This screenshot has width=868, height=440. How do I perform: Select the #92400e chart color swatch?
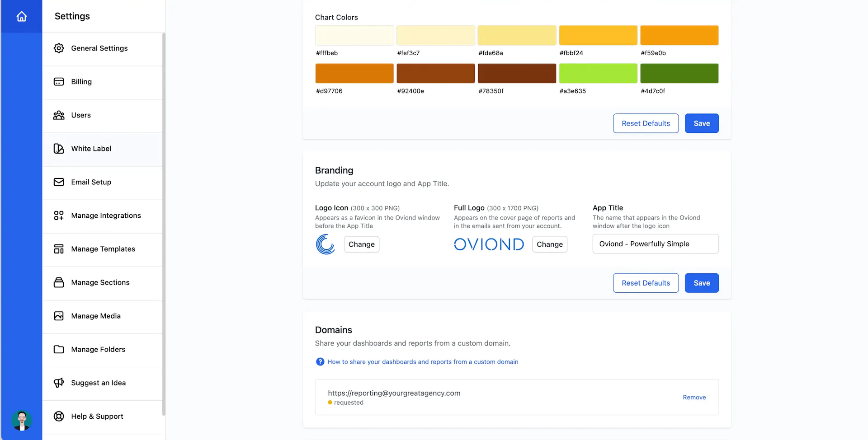pyautogui.click(x=436, y=73)
